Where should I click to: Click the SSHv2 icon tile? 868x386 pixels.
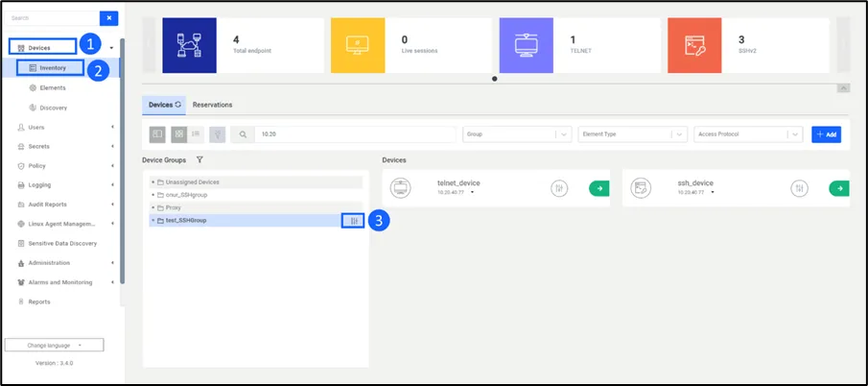pyautogui.click(x=694, y=45)
